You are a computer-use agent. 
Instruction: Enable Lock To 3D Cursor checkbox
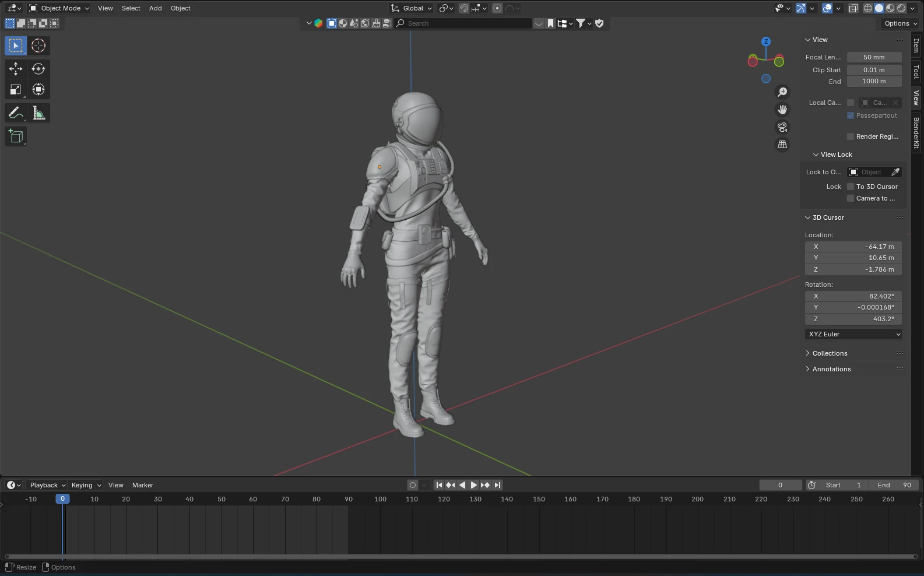(x=851, y=187)
